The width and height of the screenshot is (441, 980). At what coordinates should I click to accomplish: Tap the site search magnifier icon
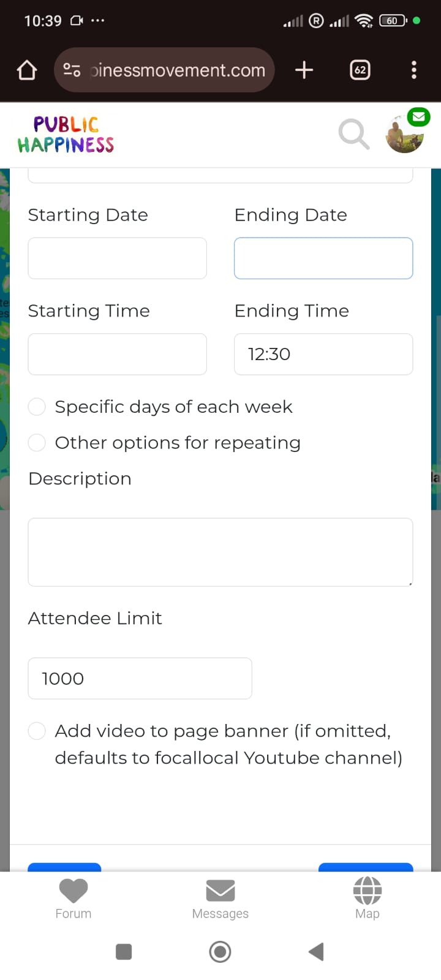click(x=354, y=134)
